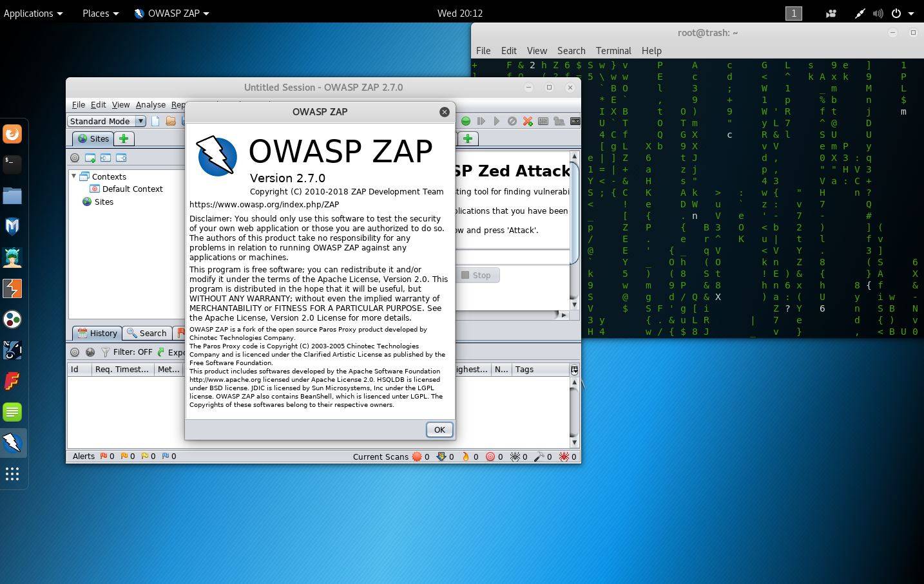Image resolution: width=924 pixels, height=584 pixels.
Task: Open the OWASP ZAP app menu in top bar
Action: [x=171, y=13]
